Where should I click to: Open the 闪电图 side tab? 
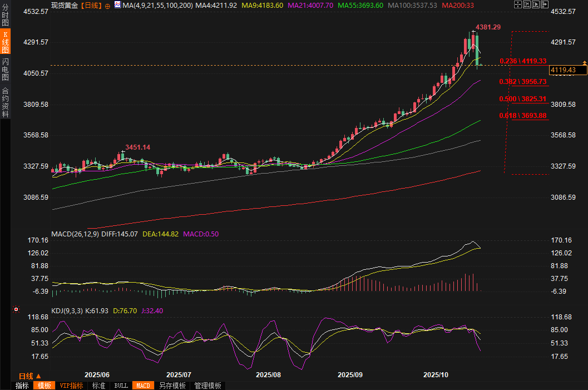pyautogui.click(x=5, y=70)
